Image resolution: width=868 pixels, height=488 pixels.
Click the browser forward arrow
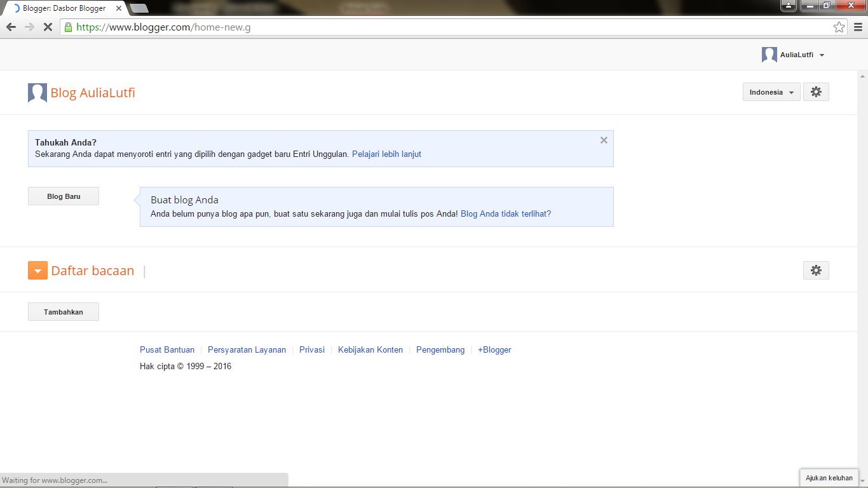29,27
